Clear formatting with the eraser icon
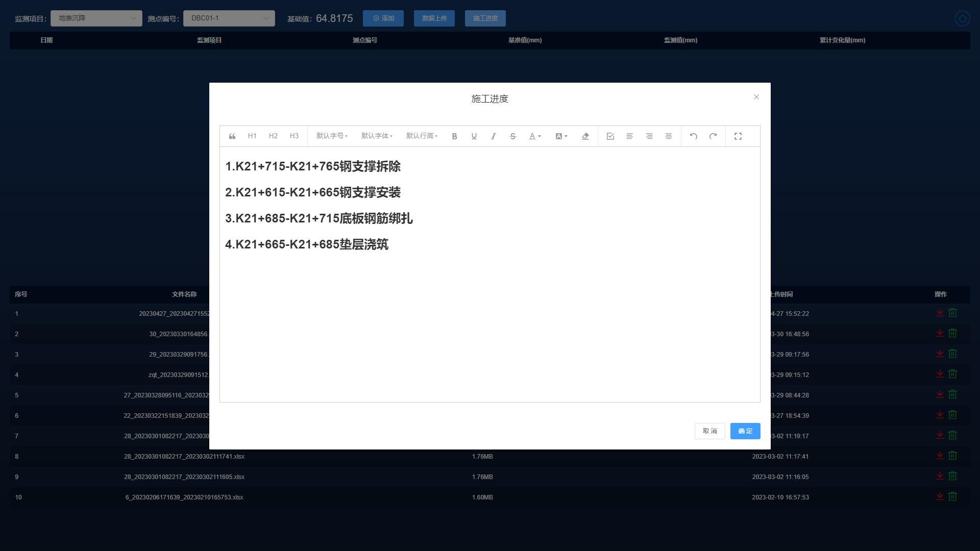This screenshot has height=551, width=980. [x=585, y=136]
